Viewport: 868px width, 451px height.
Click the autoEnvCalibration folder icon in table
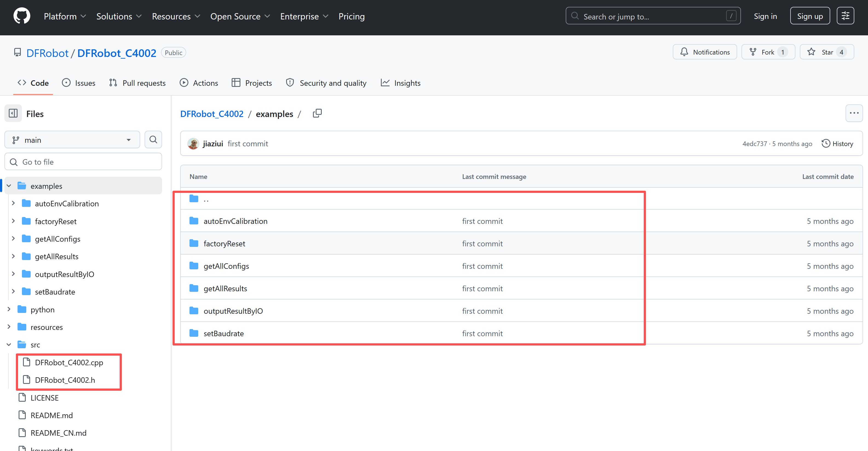tap(194, 221)
